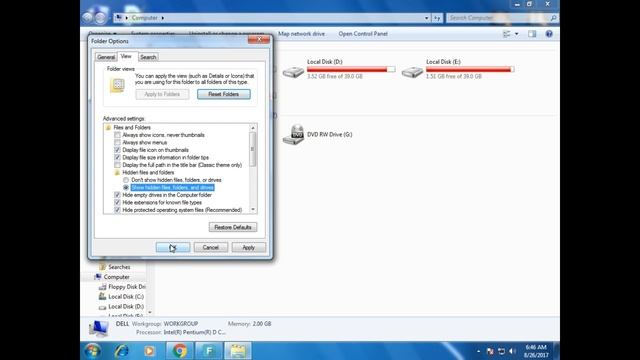Uncheck Display file size information in folder tips

tap(118, 158)
